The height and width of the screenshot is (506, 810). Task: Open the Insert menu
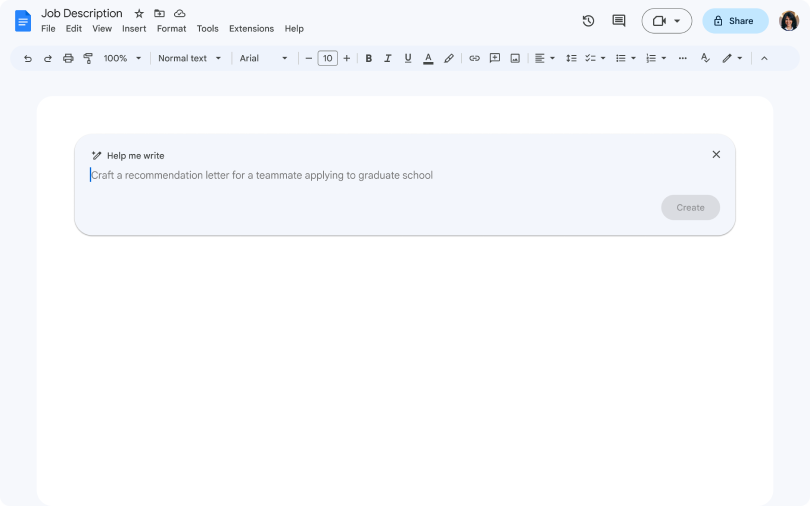click(x=134, y=29)
